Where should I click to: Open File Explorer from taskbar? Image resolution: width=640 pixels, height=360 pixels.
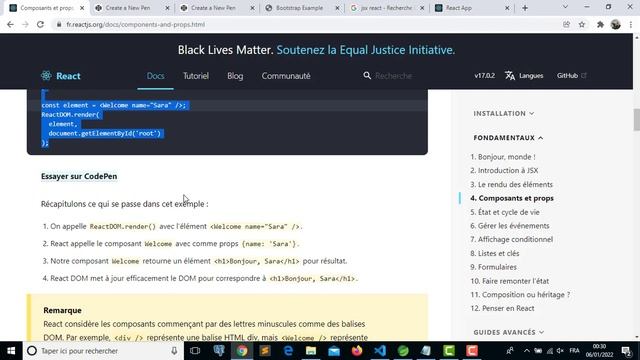311,351
